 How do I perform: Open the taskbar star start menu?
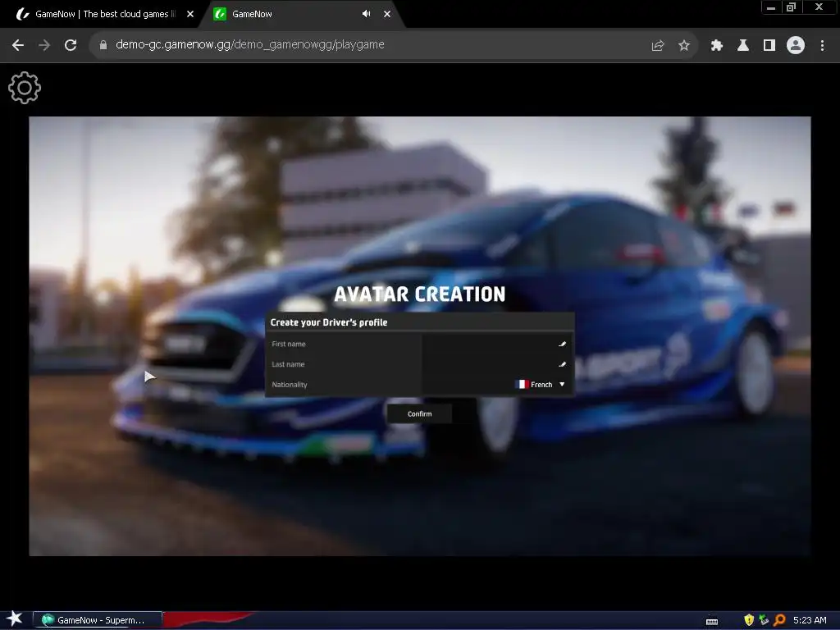(15, 619)
